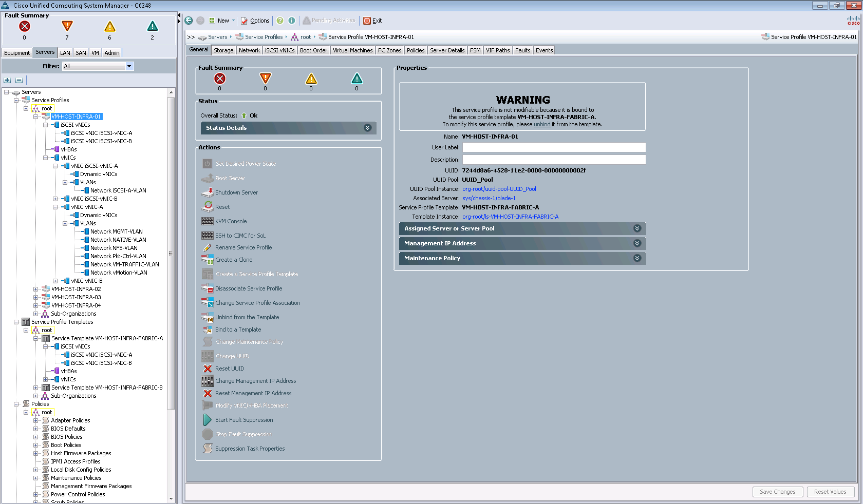Click the Shutdown Server action icon

click(x=208, y=192)
